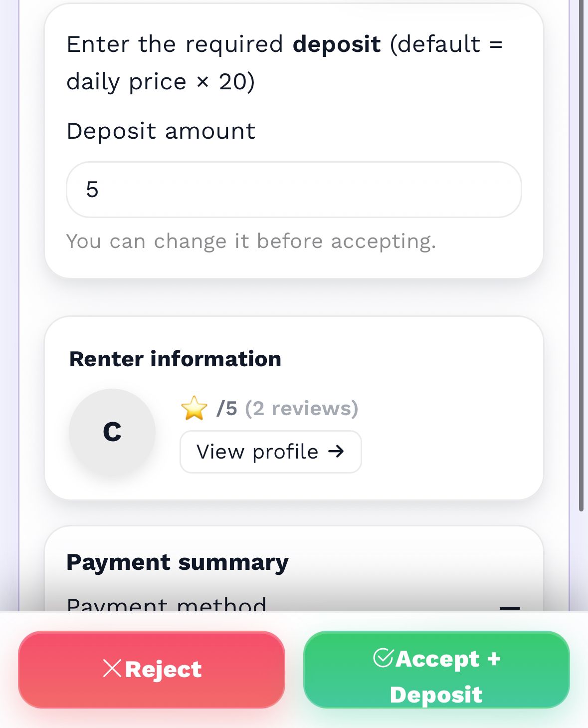Screen dimensions: 588x728
Task: Click the X icon on Reject
Action: [x=112, y=669]
